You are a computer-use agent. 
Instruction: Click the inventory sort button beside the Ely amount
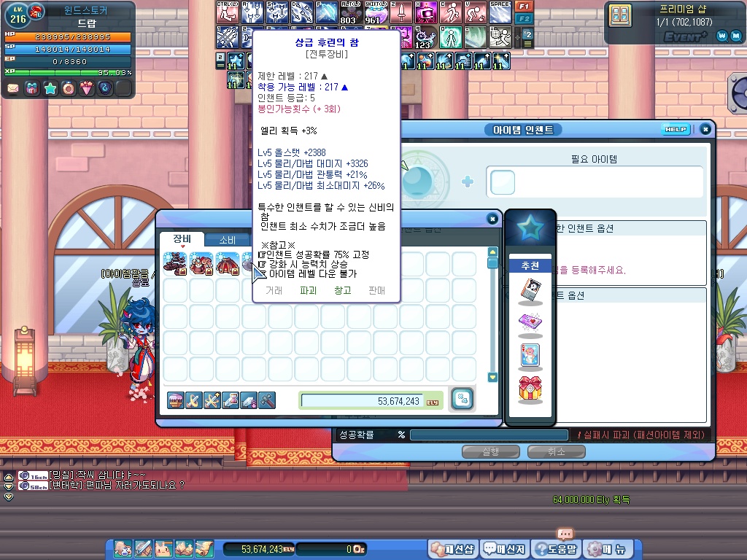[x=462, y=399]
